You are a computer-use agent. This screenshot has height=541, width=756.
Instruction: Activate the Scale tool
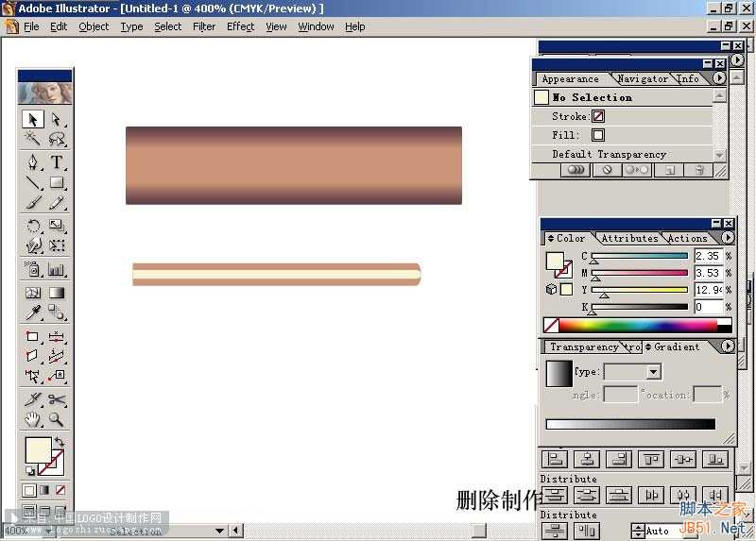(57, 226)
